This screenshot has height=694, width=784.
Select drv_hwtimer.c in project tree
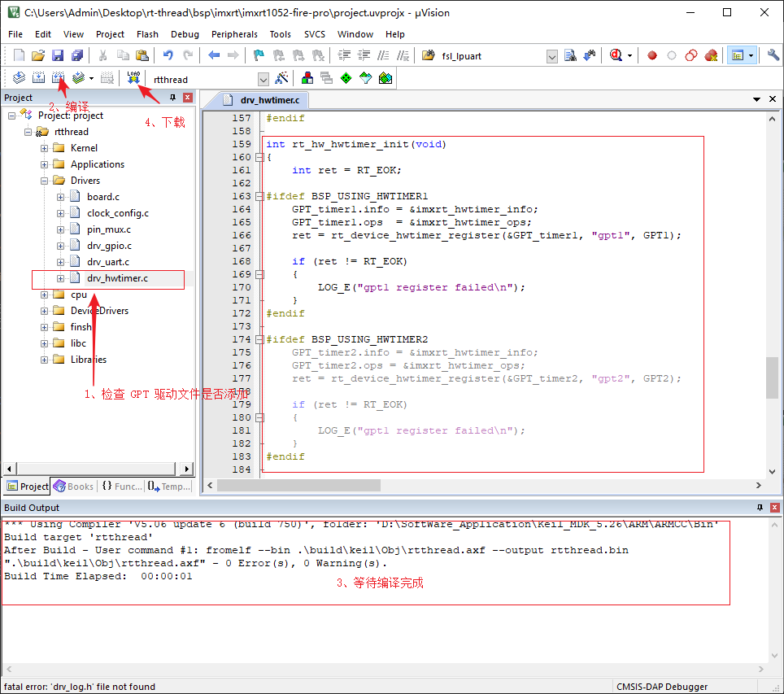(117, 278)
